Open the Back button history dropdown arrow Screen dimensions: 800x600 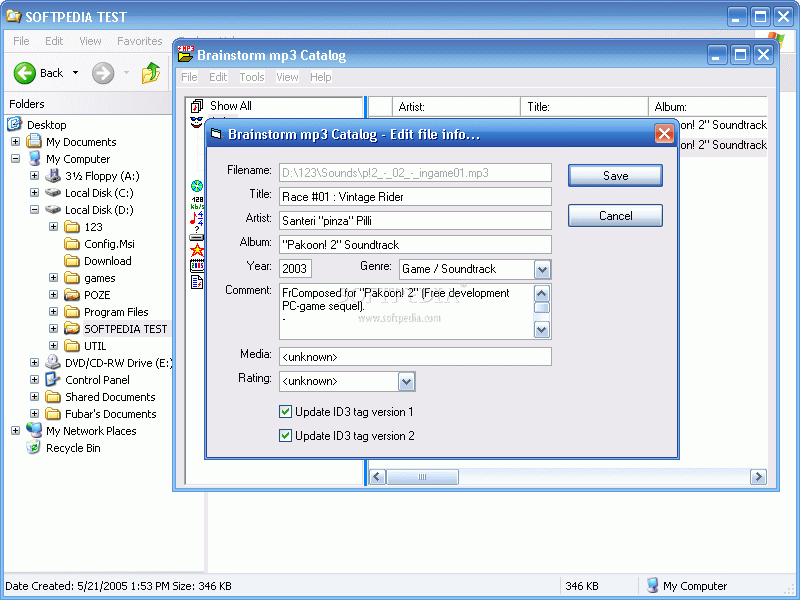click(76, 73)
